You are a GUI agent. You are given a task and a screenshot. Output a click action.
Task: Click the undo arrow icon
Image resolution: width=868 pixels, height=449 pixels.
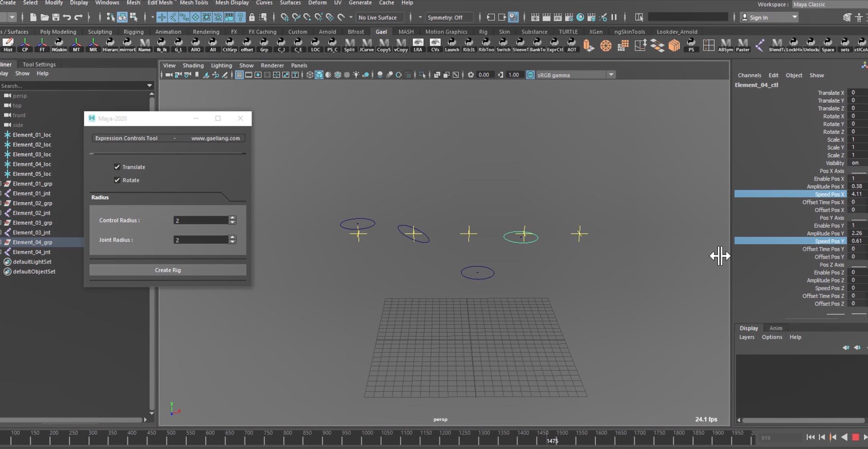point(67,17)
